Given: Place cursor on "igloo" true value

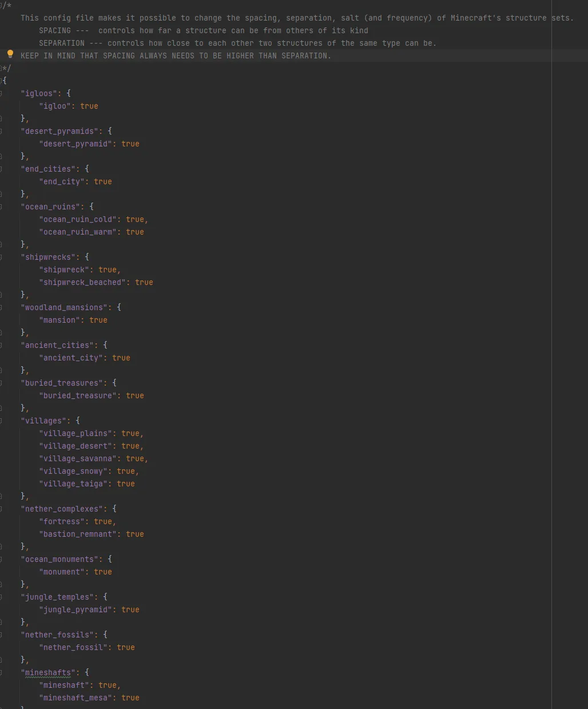Looking at the screenshot, I should point(89,106).
